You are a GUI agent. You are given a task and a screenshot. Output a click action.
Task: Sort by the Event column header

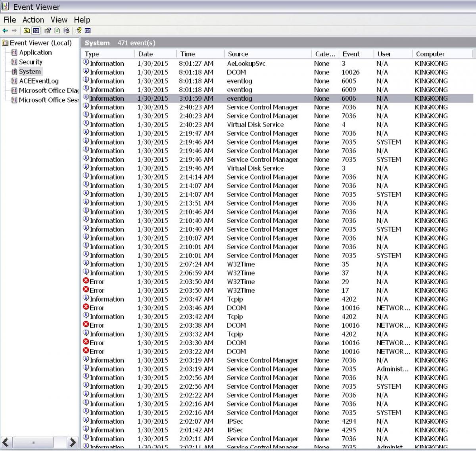point(356,54)
